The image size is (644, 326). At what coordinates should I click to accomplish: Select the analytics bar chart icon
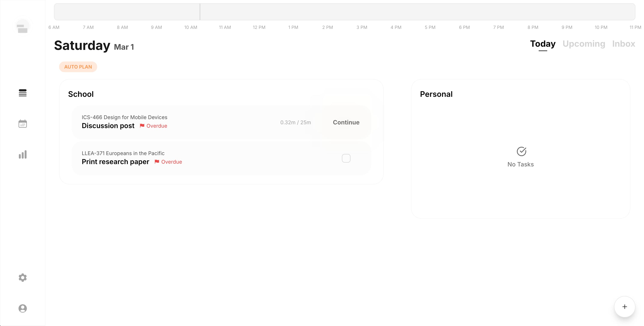(22, 154)
